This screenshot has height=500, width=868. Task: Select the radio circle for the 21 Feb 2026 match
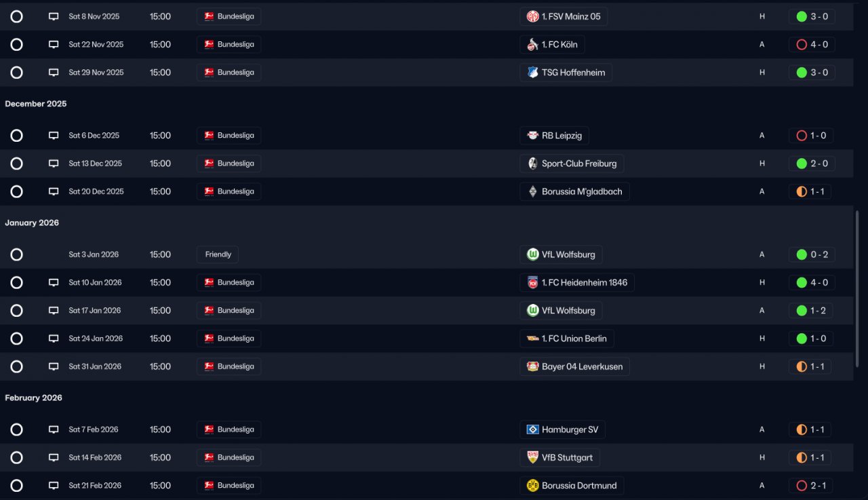pos(17,486)
